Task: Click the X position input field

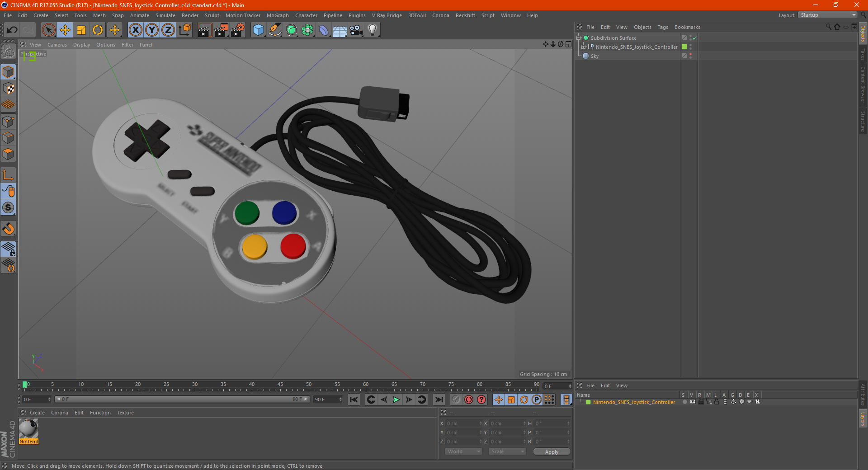Action: click(464, 423)
